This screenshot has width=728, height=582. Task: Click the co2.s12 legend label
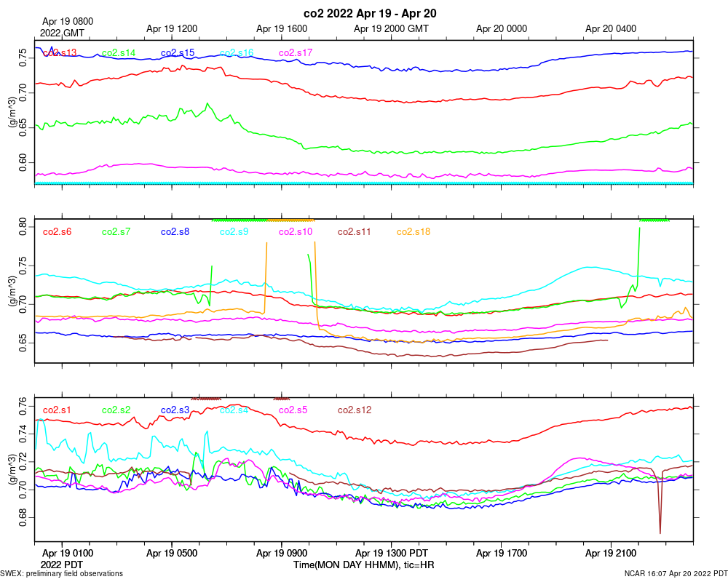pos(355,410)
